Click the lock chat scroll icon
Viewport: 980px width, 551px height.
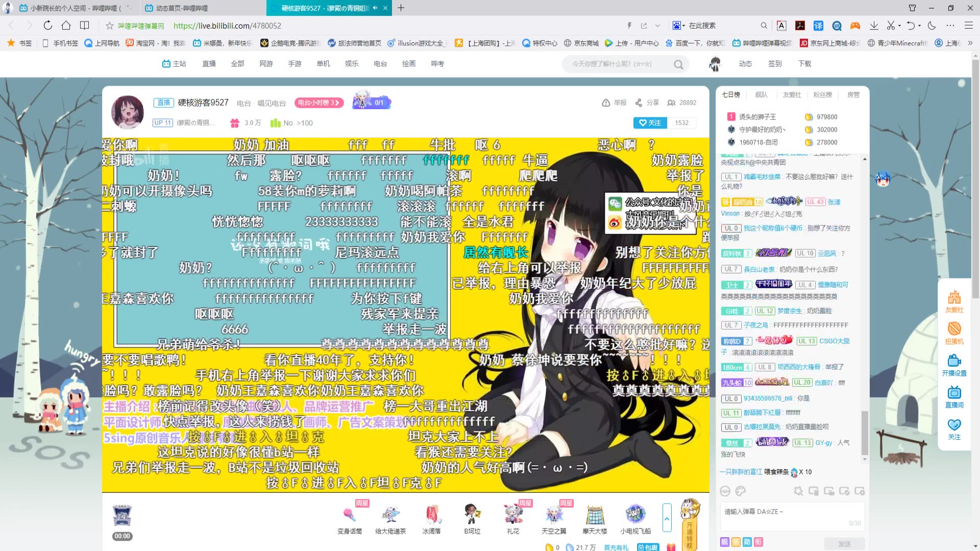[x=829, y=491]
